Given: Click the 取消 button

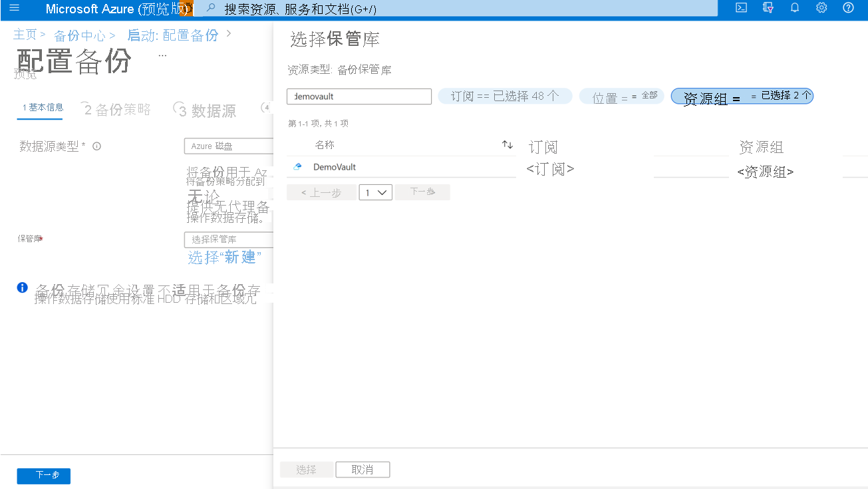Looking at the screenshot, I should 362,470.
